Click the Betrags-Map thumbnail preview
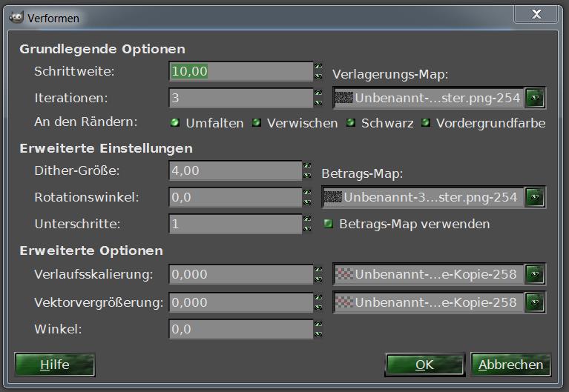569x392 pixels. (x=332, y=197)
